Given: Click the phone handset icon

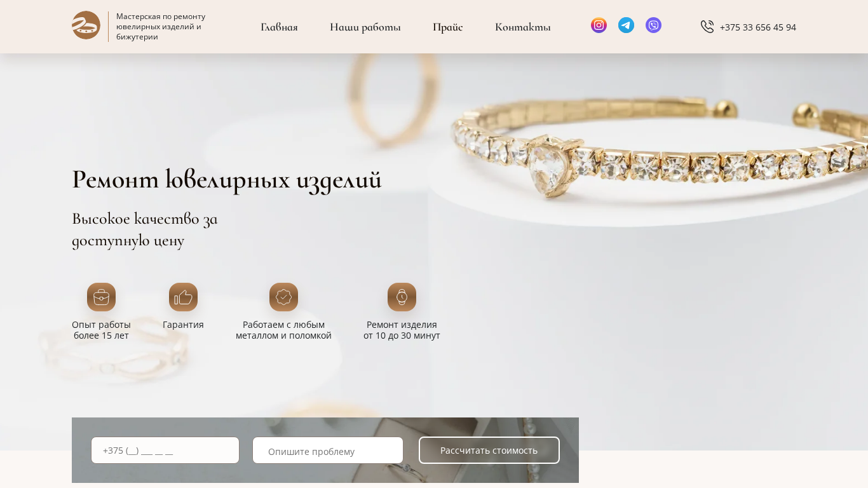Looking at the screenshot, I should [x=707, y=27].
